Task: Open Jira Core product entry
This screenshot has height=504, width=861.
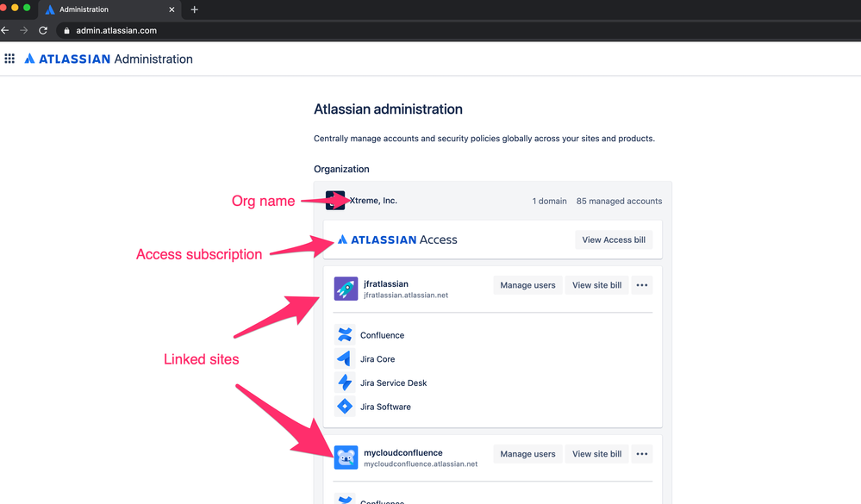Action: click(x=377, y=359)
